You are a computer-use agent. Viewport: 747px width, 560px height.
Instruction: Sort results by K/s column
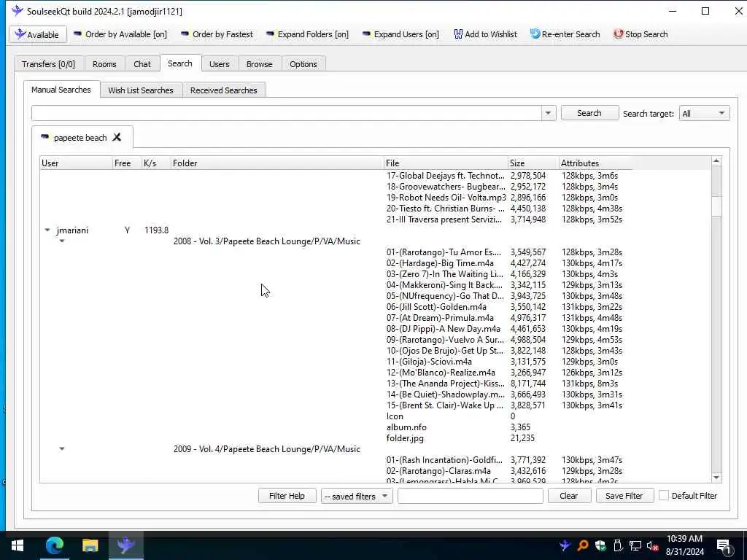tap(156, 163)
